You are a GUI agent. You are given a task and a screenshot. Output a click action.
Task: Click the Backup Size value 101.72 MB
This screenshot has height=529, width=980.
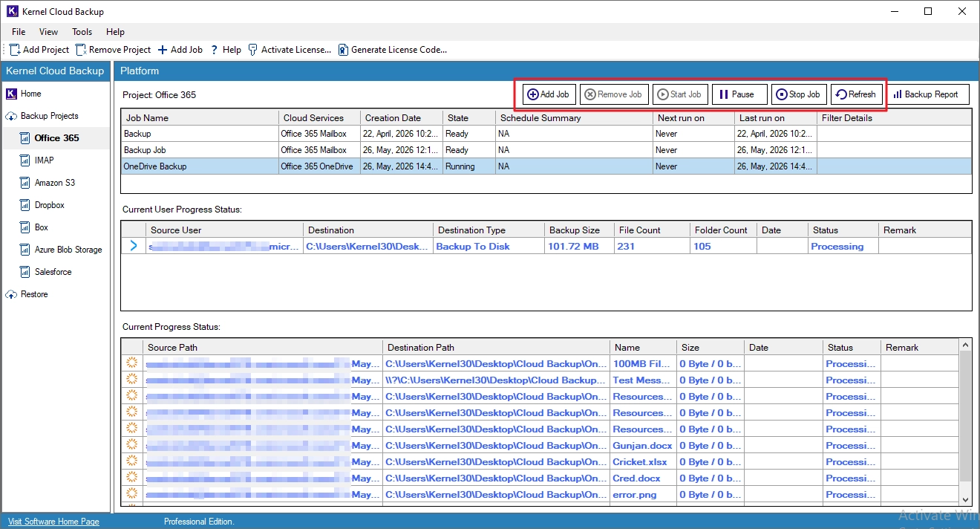[573, 247]
